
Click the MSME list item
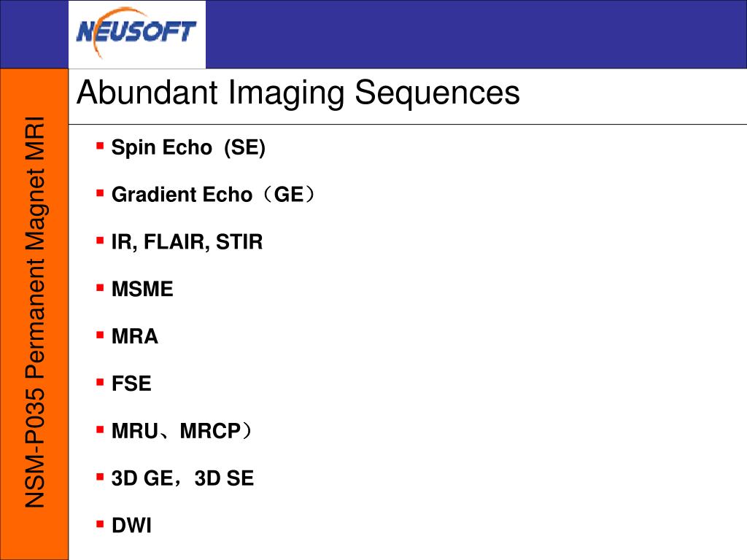click(142, 289)
